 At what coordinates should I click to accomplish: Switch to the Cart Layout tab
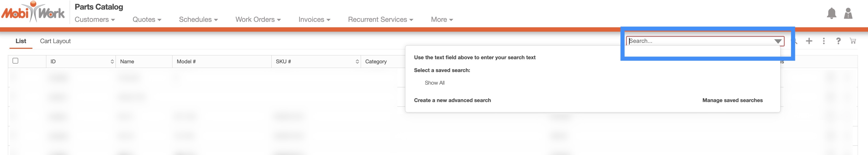point(55,41)
